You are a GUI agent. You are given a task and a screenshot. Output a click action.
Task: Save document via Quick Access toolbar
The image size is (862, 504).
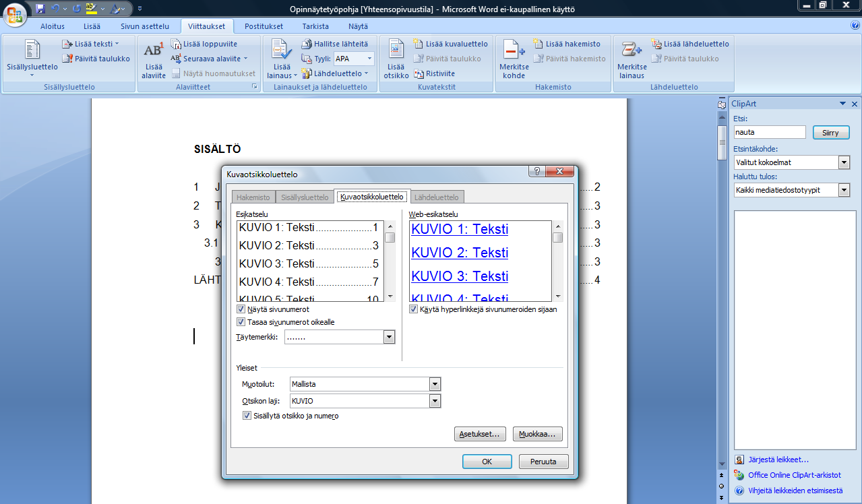coord(40,9)
